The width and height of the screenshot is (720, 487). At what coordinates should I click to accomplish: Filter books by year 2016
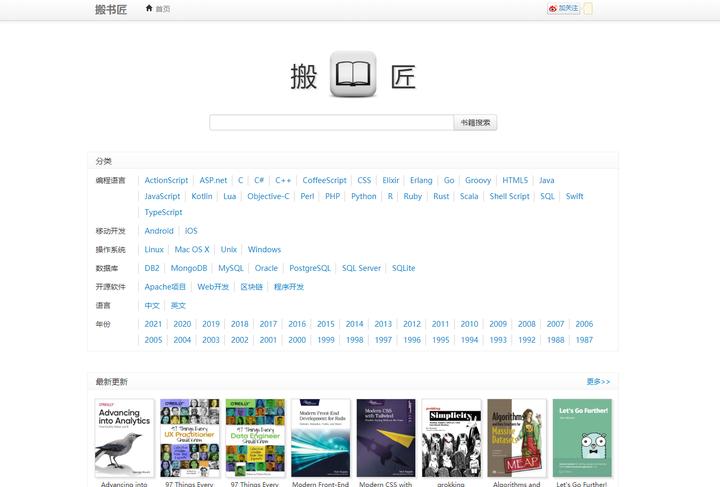297,324
